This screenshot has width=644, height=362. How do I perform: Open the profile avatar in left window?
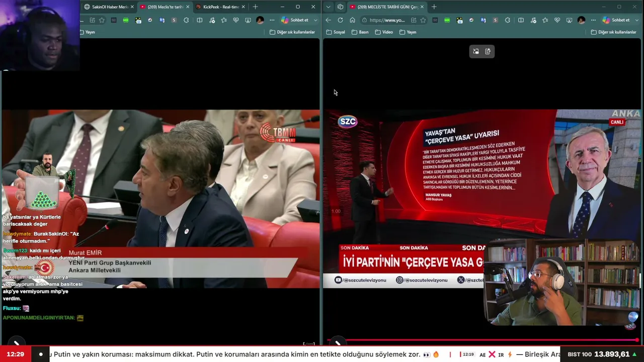tap(260, 20)
